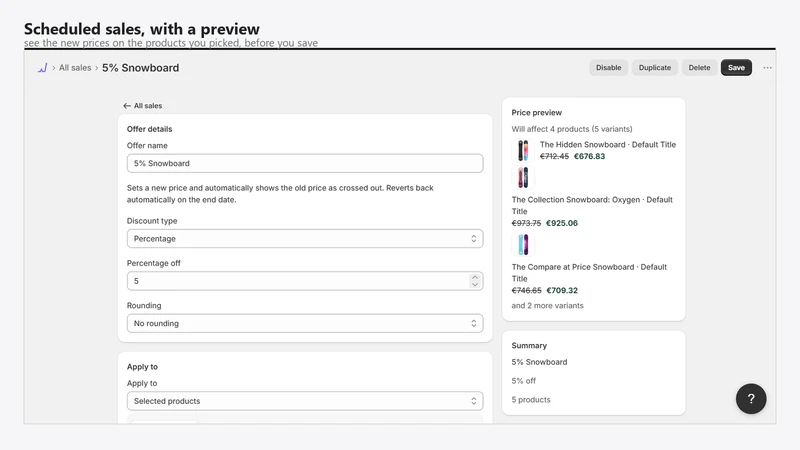
Task: Delete the 5% Snowboard sale
Action: [699, 67]
